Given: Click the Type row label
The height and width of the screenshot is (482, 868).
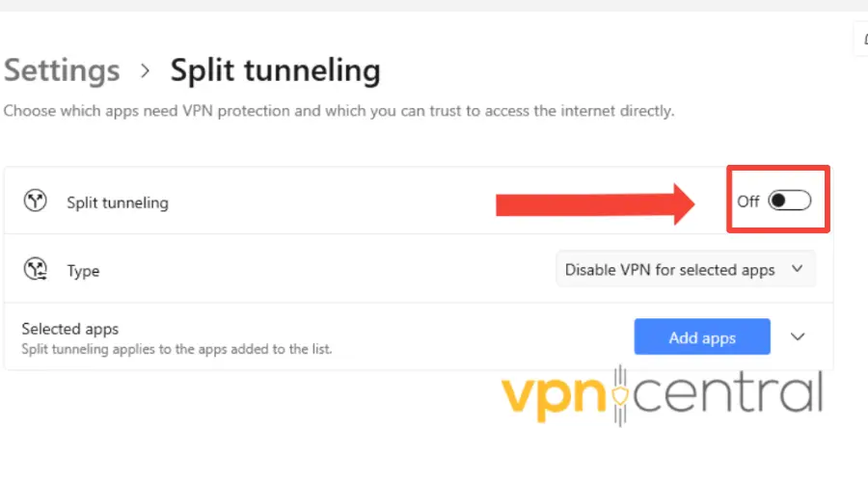Looking at the screenshot, I should coord(83,271).
